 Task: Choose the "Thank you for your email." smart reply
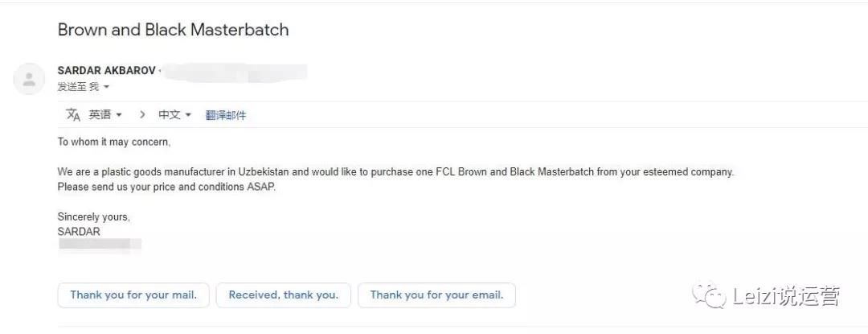(436, 295)
